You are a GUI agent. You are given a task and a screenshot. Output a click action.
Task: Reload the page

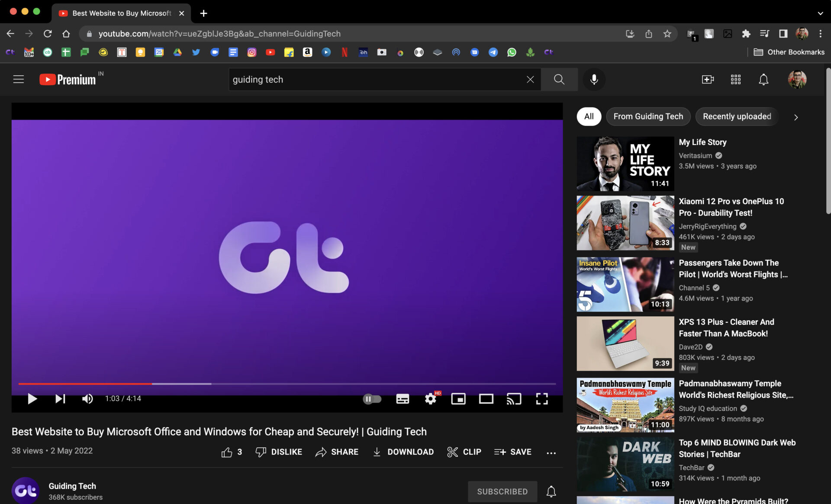[x=48, y=34]
